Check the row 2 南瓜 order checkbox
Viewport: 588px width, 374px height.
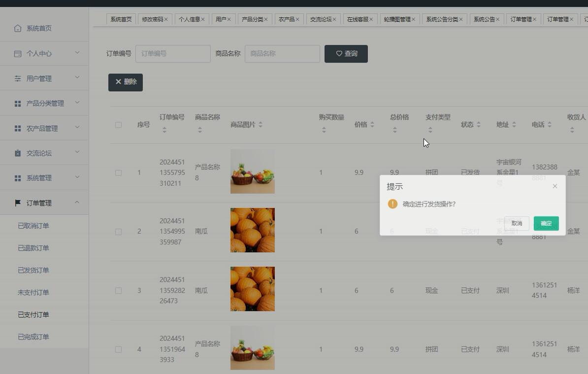point(118,232)
